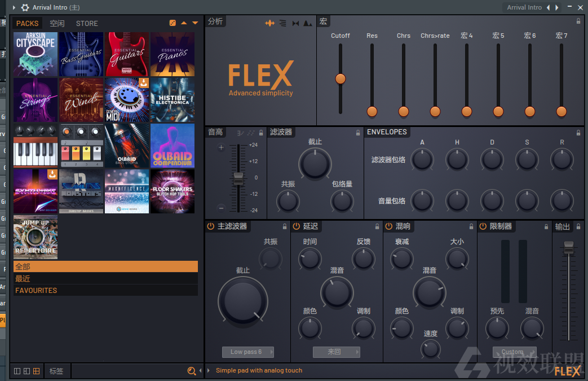The width and height of the screenshot is (588, 381).
Task: Click pitch minus button to lower octave
Action: pyautogui.click(x=221, y=208)
